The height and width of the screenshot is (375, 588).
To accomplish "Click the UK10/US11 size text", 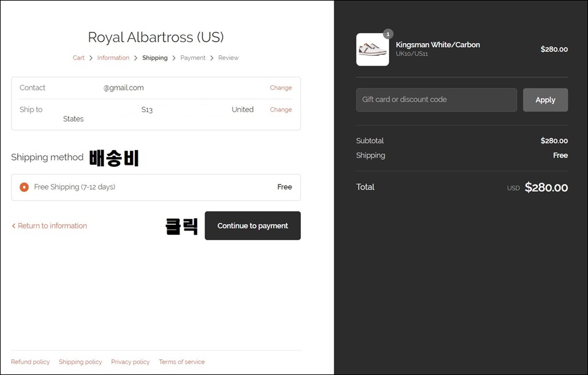I will 412,54.
